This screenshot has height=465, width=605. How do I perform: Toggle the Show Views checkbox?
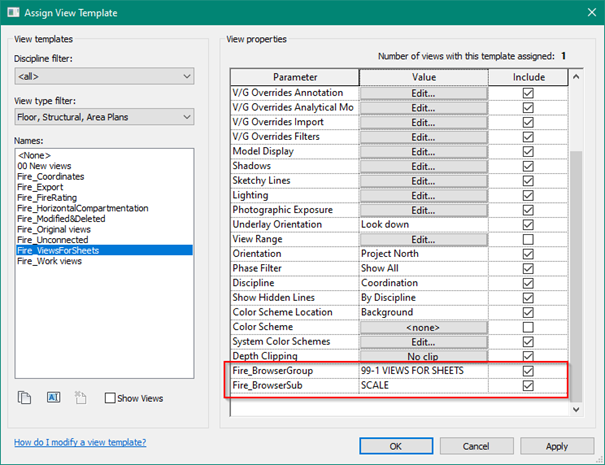pyautogui.click(x=110, y=398)
